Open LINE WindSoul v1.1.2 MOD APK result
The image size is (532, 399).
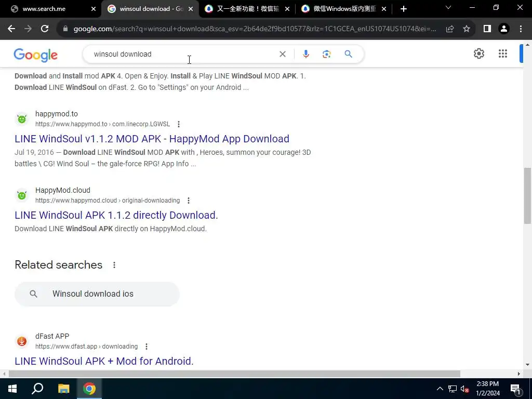[152, 139]
